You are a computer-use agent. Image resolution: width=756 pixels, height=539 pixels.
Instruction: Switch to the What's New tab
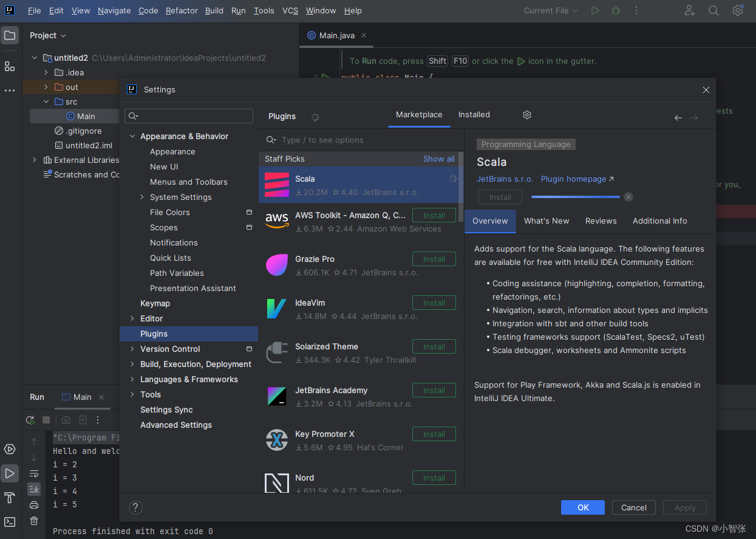point(547,221)
